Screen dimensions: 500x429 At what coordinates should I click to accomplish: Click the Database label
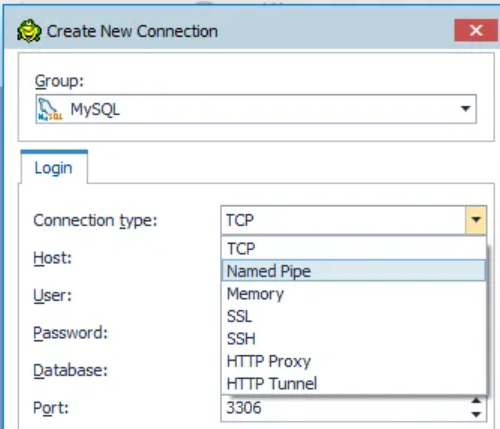coord(71,370)
